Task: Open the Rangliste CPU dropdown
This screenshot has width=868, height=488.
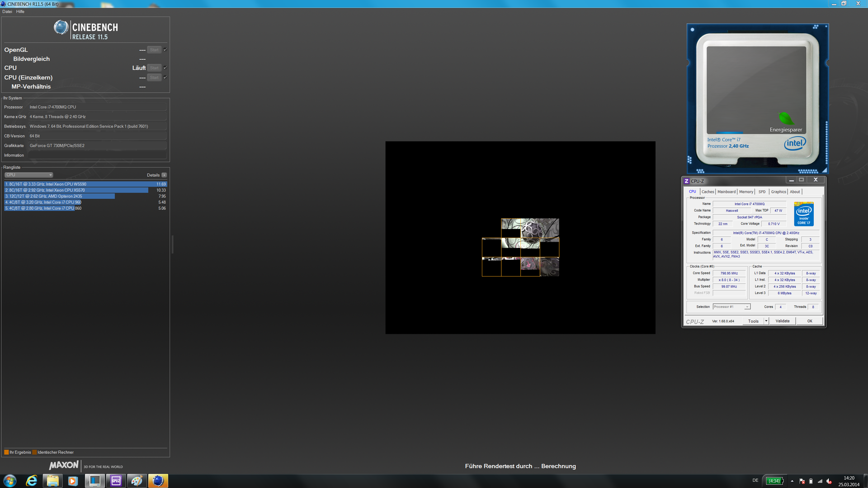Action: [29, 175]
